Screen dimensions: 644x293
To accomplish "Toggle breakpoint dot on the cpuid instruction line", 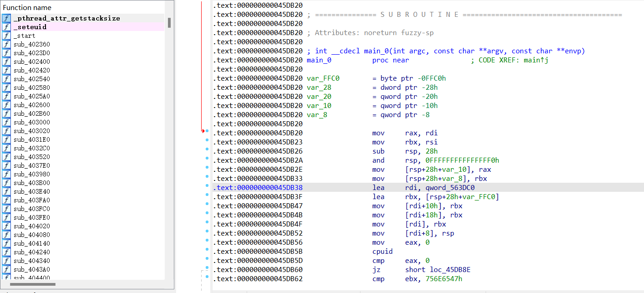I will pos(207,250).
